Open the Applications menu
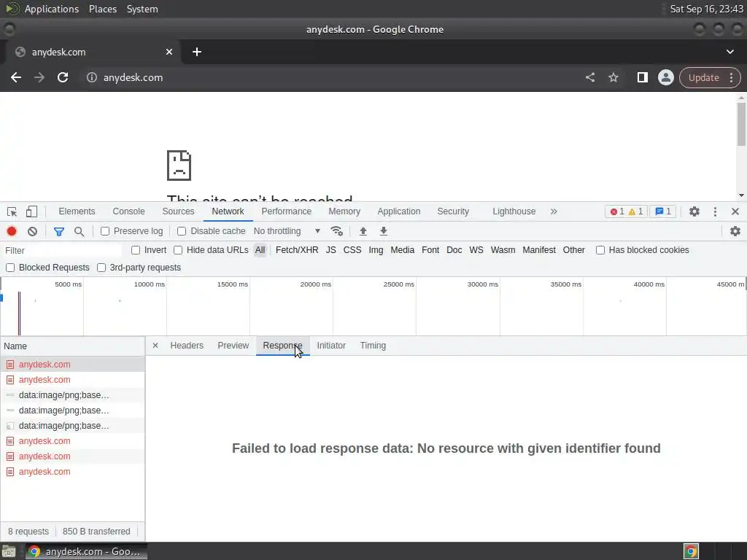Viewport: 747px width, 560px height. pyautogui.click(x=52, y=9)
